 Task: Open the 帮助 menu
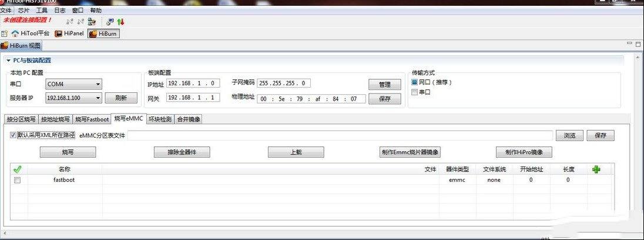[96, 10]
